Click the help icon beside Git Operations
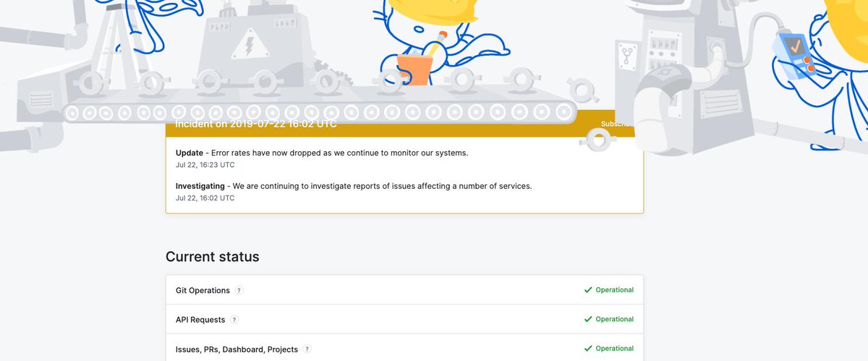Viewport: 868px width, 361px height. click(x=239, y=291)
